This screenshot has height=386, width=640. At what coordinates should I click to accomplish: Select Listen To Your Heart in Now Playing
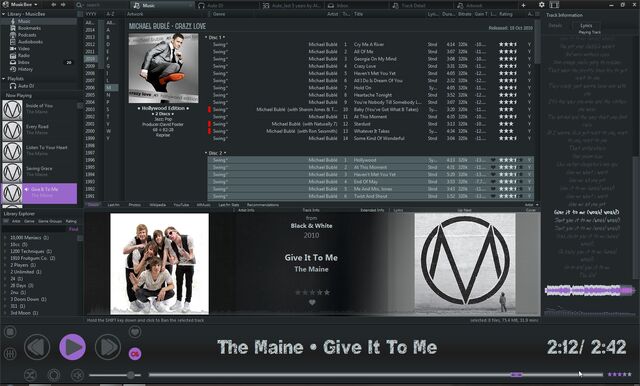pos(39,151)
